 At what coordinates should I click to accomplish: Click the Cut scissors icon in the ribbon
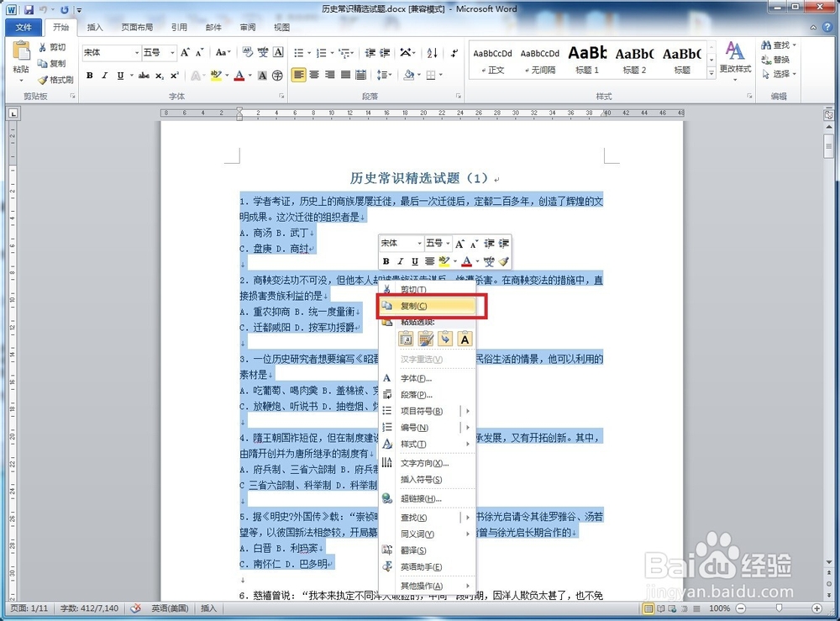[x=42, y=47]
